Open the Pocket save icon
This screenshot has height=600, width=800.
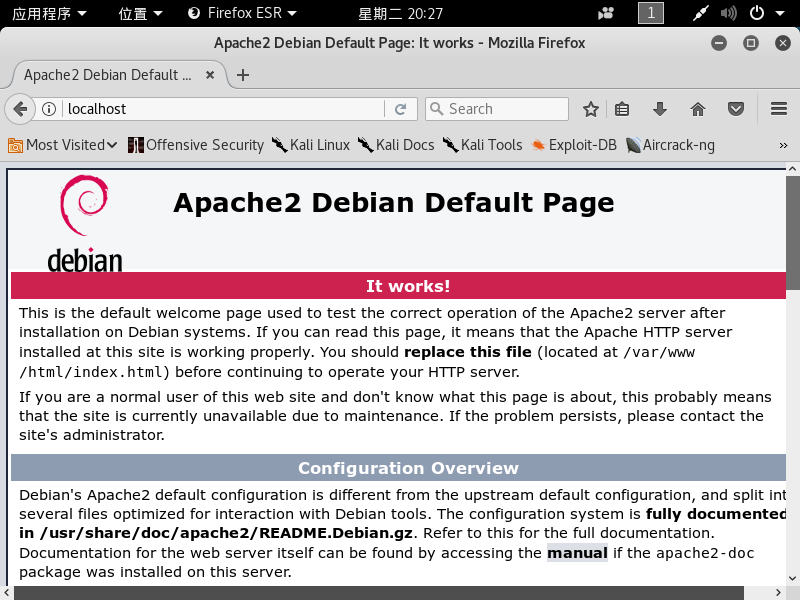(736, 109)
